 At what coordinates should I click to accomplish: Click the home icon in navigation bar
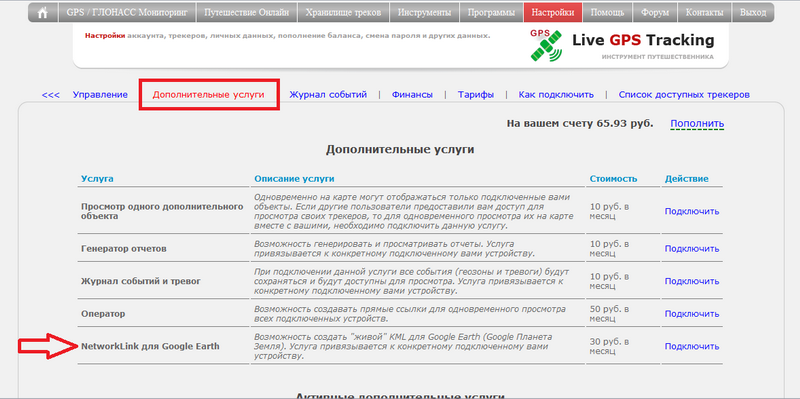(43, 13)
